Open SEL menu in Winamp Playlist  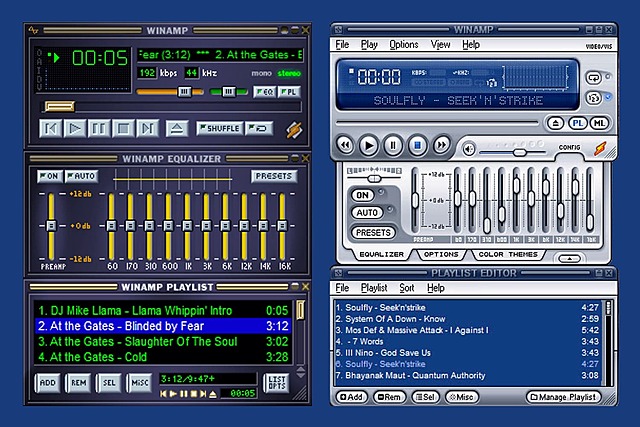109,383
